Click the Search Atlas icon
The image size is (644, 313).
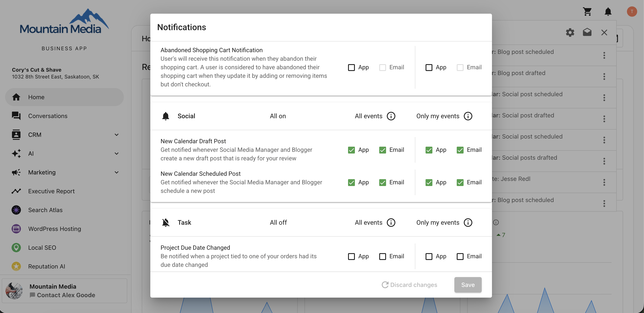[16, 210]
